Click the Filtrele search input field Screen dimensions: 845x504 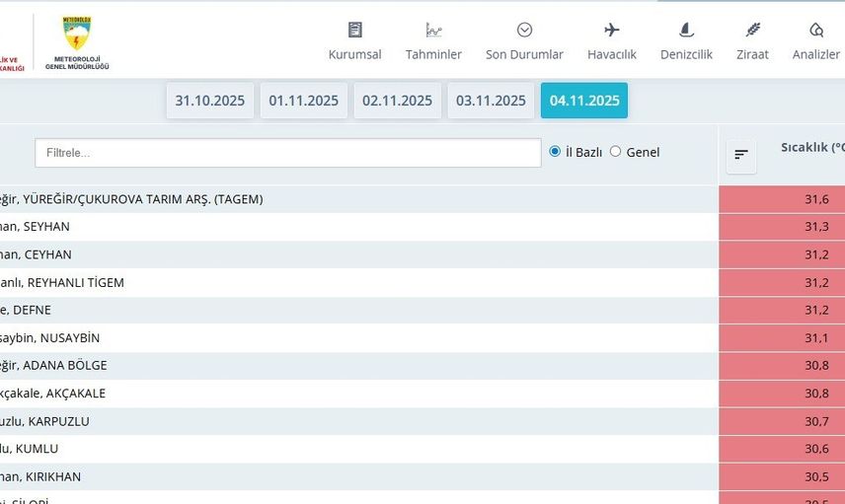288,153
